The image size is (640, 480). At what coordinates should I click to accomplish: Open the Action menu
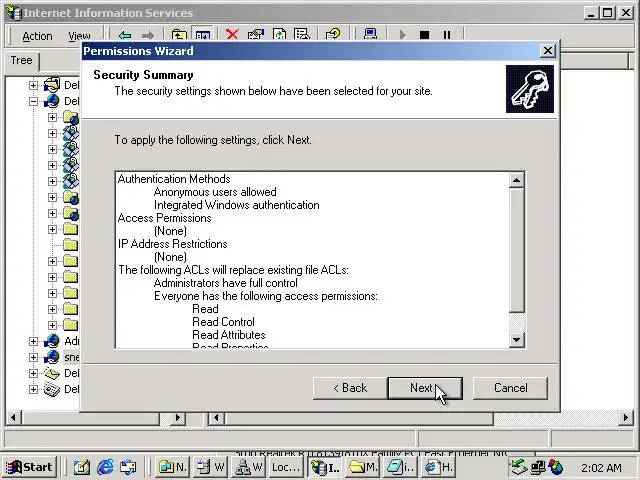pos(37,36)
